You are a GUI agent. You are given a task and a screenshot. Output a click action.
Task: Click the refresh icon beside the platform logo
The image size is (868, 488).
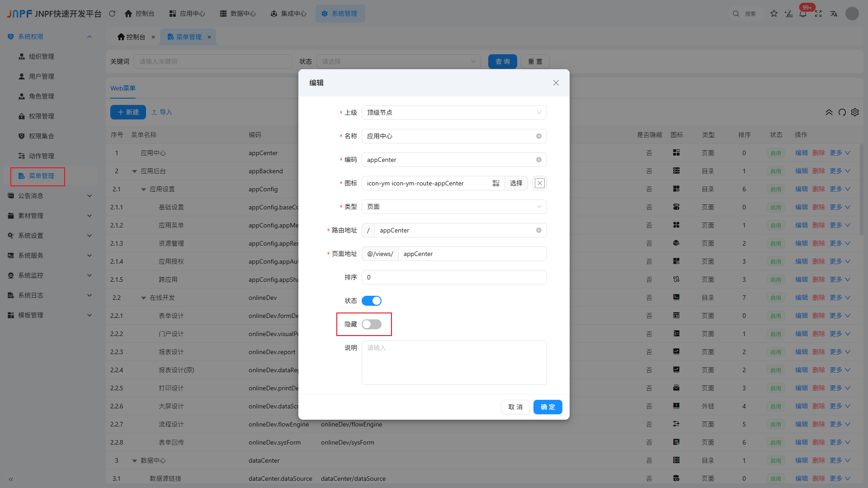point(112,14)
